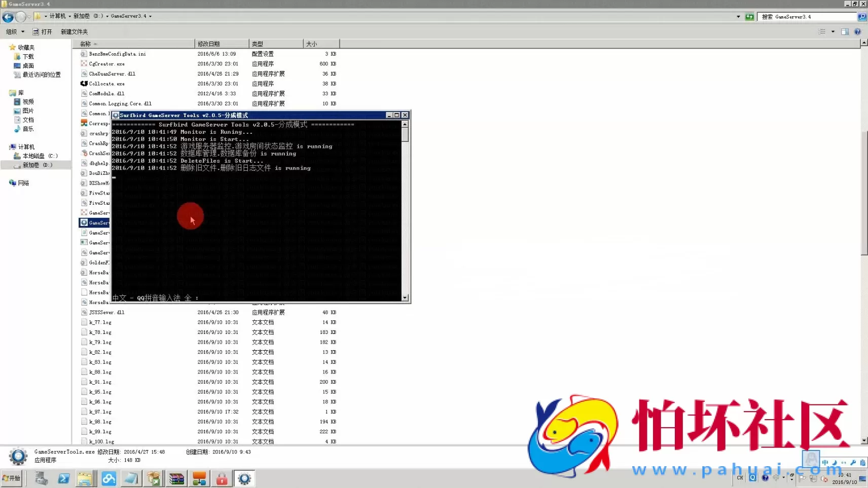Image resolution: width=868 pixels, height=488 pixels.
Task: Open the view options dropdown arrow
Action: [833, 31]
